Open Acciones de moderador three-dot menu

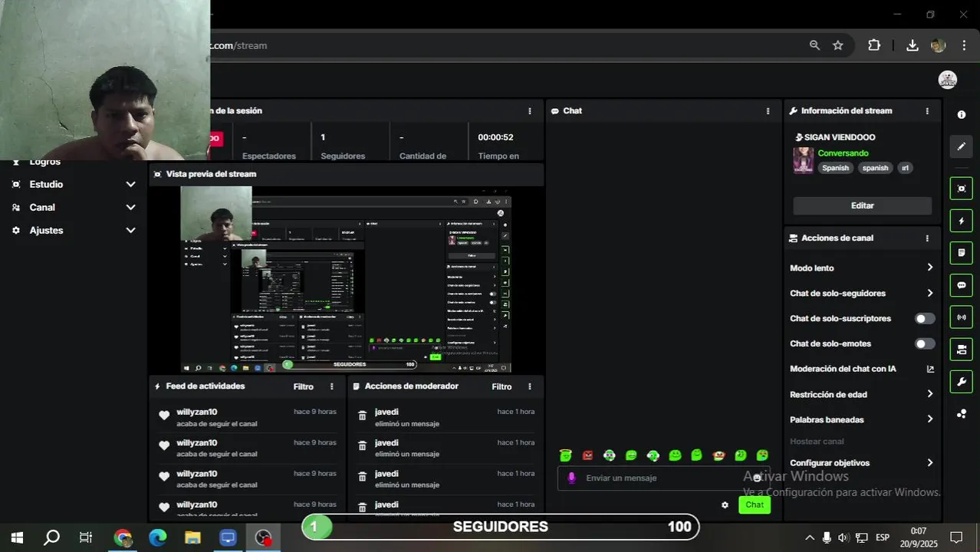coord(529,386)
